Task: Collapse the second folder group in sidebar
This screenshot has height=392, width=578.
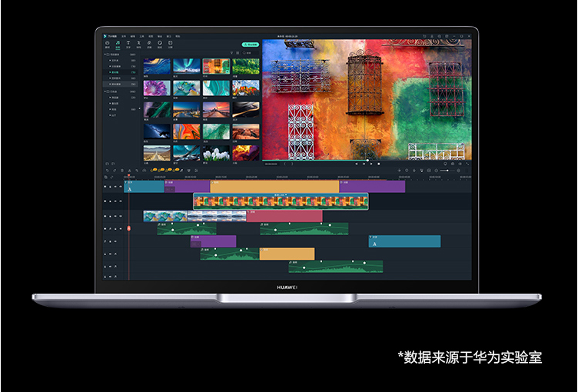Action: pyautogui.click(x=105, y=91)
